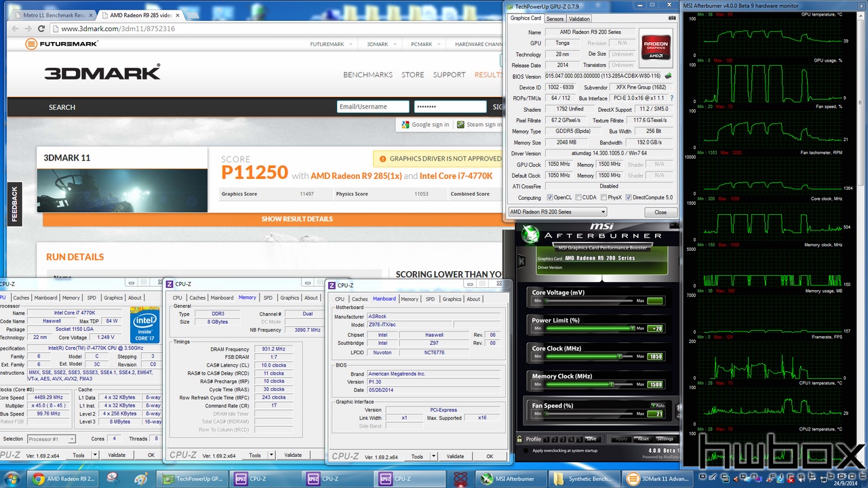Click the Afterburner left K side button
Screen dimensions: 868x488
coord(521,260)
